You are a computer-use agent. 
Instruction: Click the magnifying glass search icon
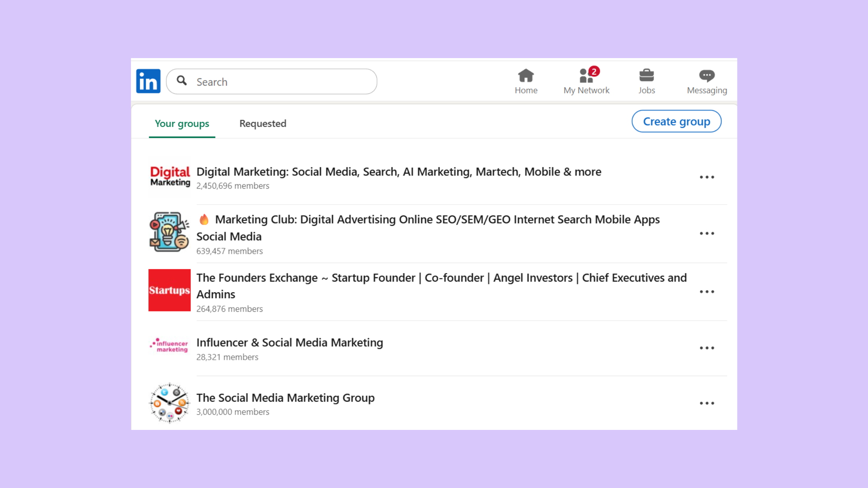[182, 81]
